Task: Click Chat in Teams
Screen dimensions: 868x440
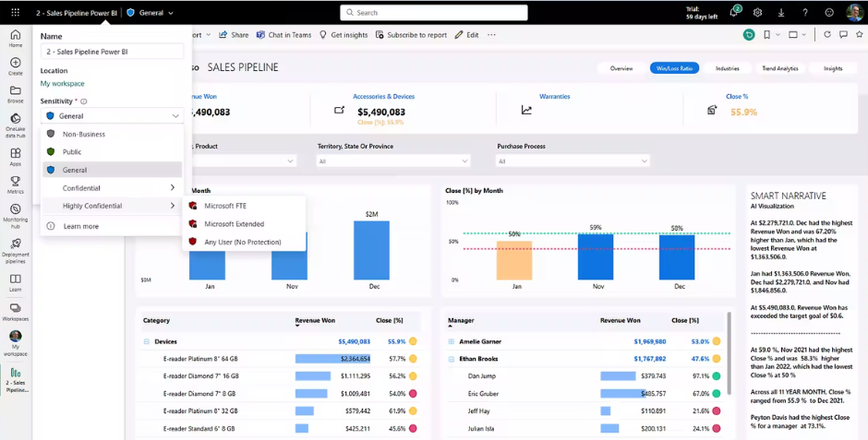Action: 283,35
